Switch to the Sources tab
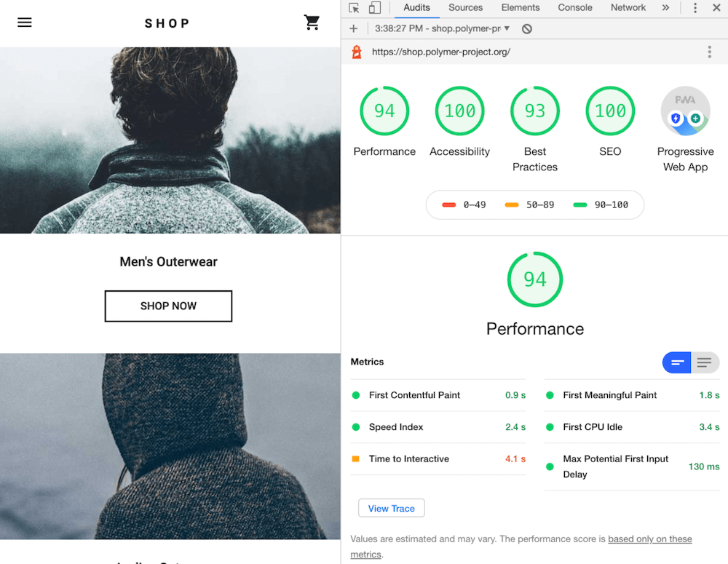 pyautogui.click(x=465, y=8)
